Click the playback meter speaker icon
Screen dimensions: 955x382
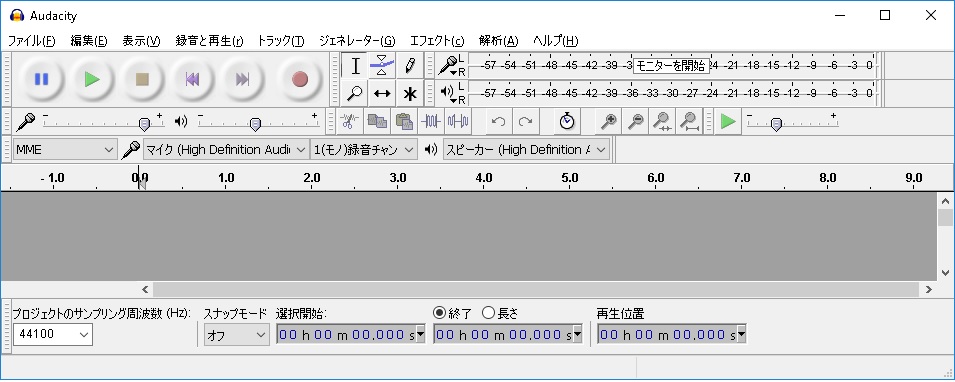(448, 93)
